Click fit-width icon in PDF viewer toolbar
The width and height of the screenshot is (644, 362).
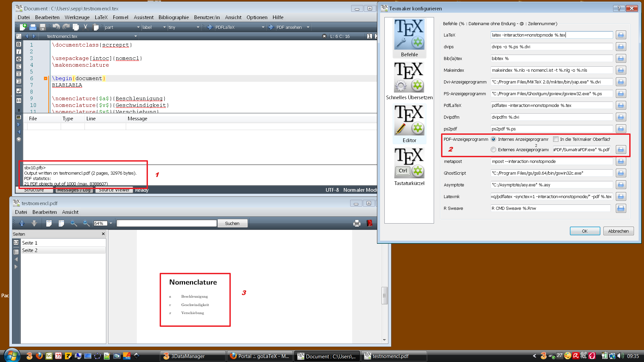tap(49, 223)
